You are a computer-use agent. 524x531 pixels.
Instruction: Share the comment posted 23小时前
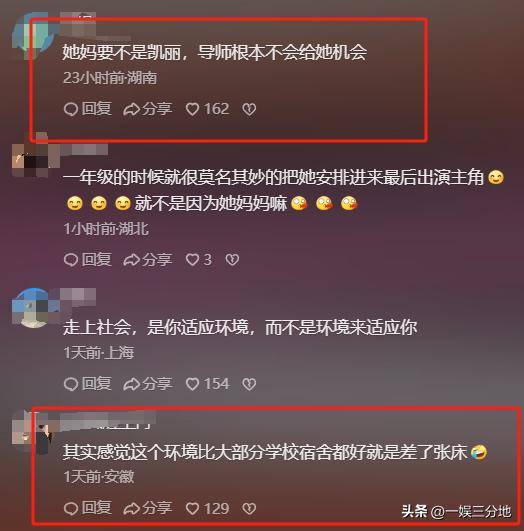(x=148, y=109)
